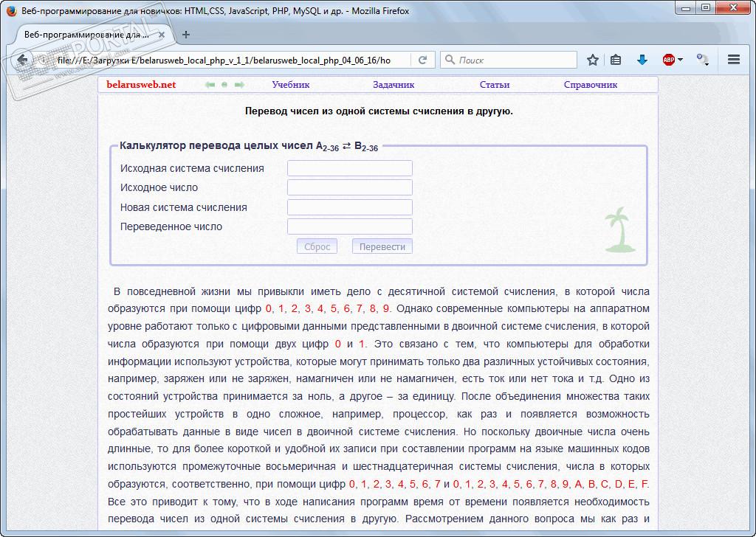This screenshot has height=537, width=756.
Task: Click the green dot navigation icon
Action: pos(224,85)
